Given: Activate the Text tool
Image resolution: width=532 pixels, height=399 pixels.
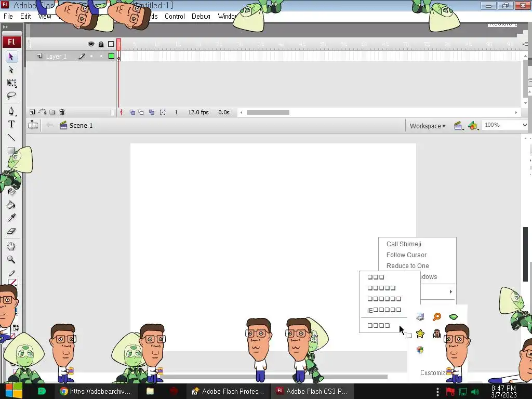Looking at the screenshot, I should click(x=11, y=124).
